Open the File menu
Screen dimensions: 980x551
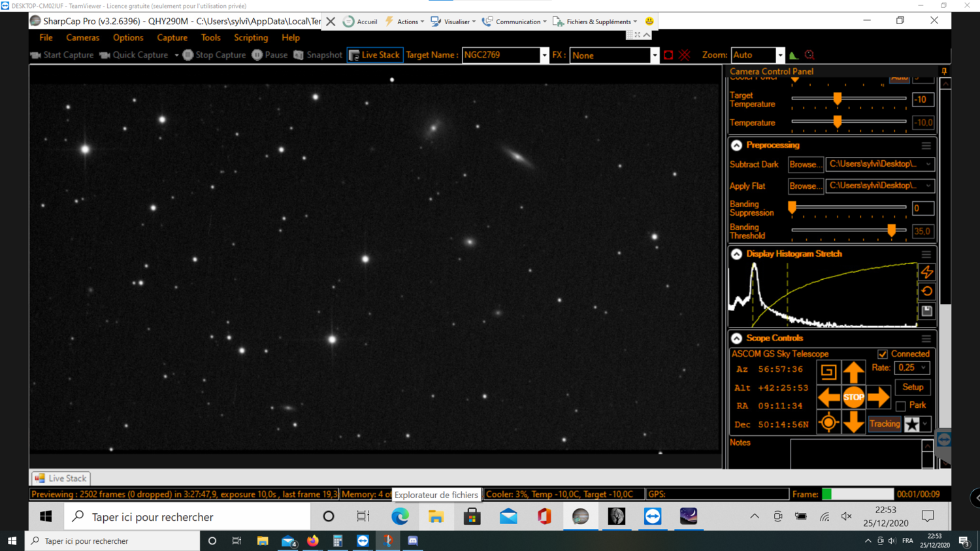click(46, 38)
